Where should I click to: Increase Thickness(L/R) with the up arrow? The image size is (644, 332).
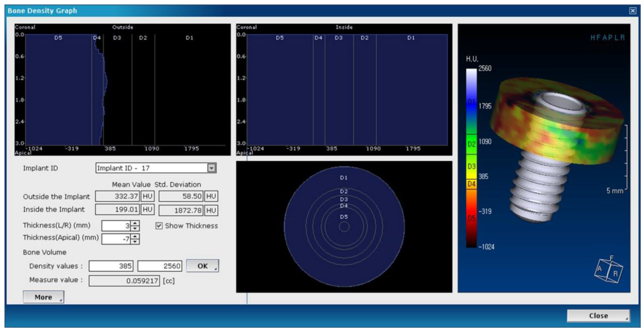pyautogui.click(x=135, y=223)
